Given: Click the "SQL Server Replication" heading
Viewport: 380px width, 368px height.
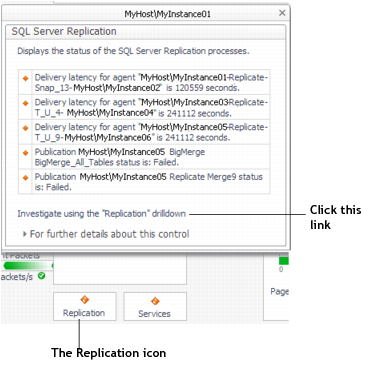Looking at the screenshot, I should tap(64, 31).
